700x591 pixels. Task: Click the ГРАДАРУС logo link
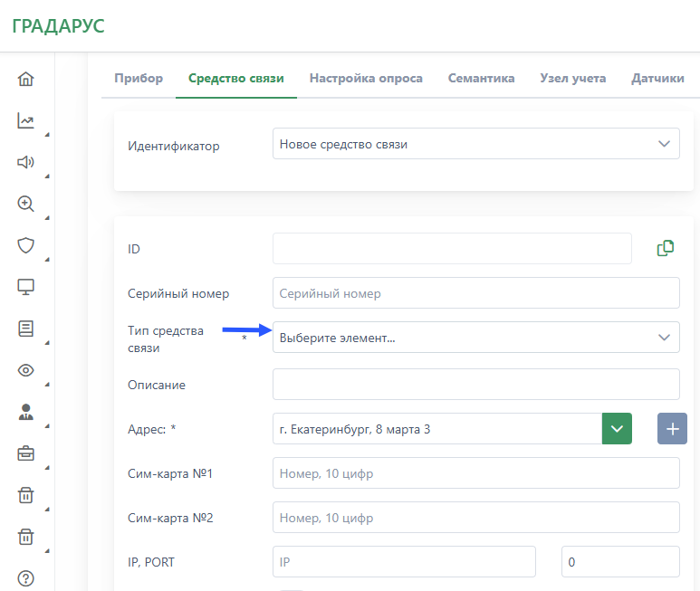[58, 26]
